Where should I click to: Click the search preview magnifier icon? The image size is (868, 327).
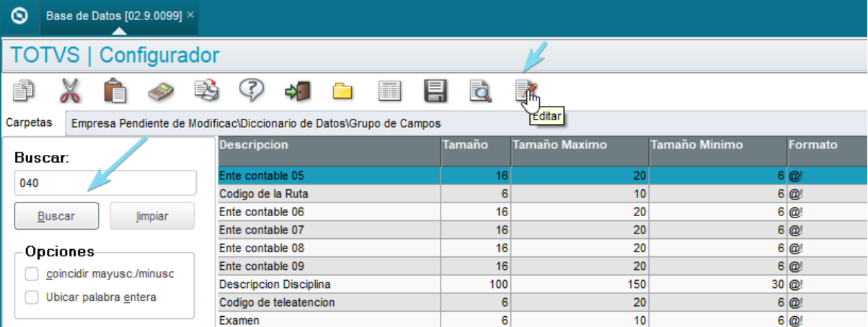[x=480, y=91]
